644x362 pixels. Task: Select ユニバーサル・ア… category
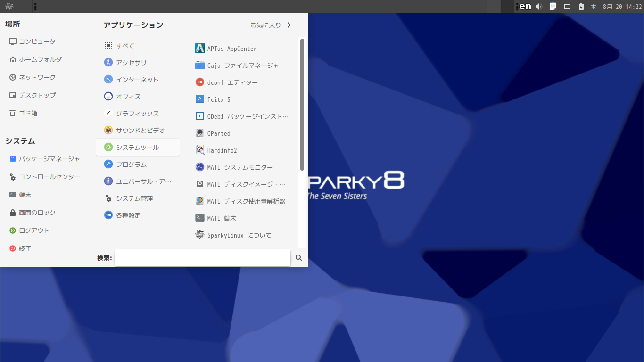[138, 181]
